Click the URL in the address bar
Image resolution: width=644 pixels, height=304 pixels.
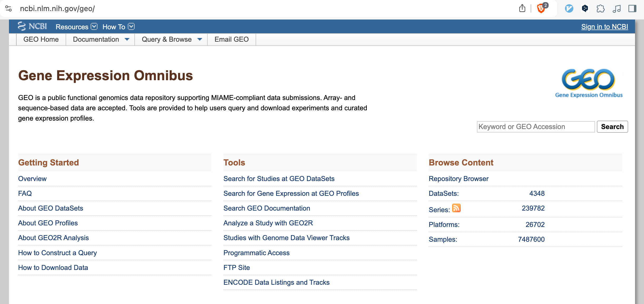57,8
